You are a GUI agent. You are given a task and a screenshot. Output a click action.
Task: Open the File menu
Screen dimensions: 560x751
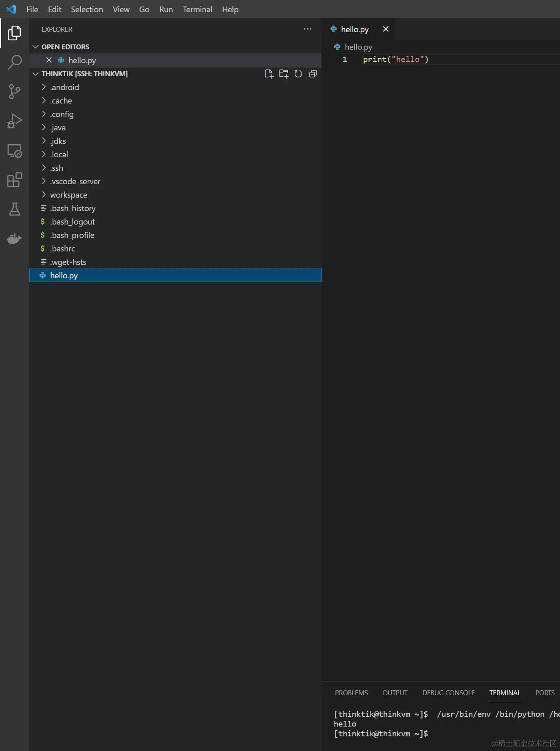coord(32,9)
